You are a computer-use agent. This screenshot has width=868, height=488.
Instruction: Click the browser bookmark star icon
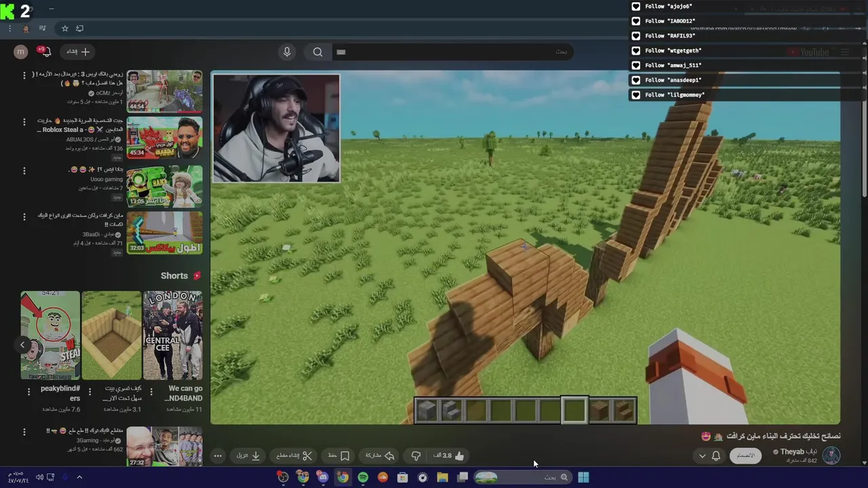(x=64, y=28)
